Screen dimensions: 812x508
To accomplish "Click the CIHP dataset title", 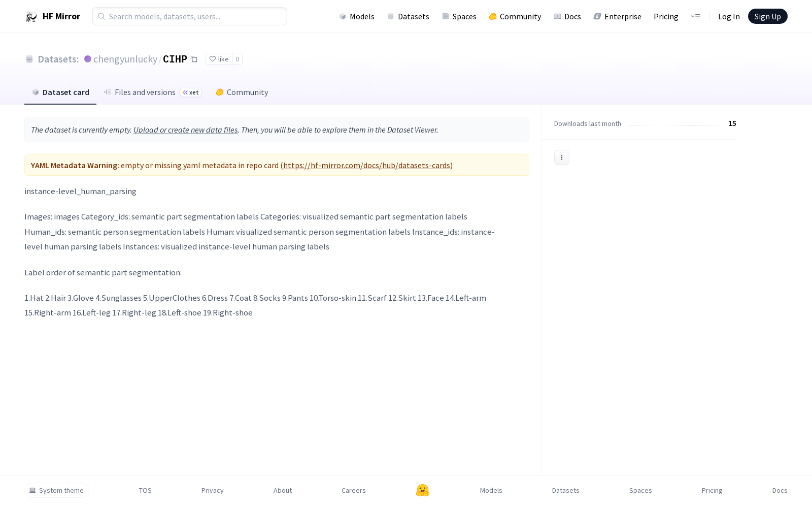I will (175, 59).
